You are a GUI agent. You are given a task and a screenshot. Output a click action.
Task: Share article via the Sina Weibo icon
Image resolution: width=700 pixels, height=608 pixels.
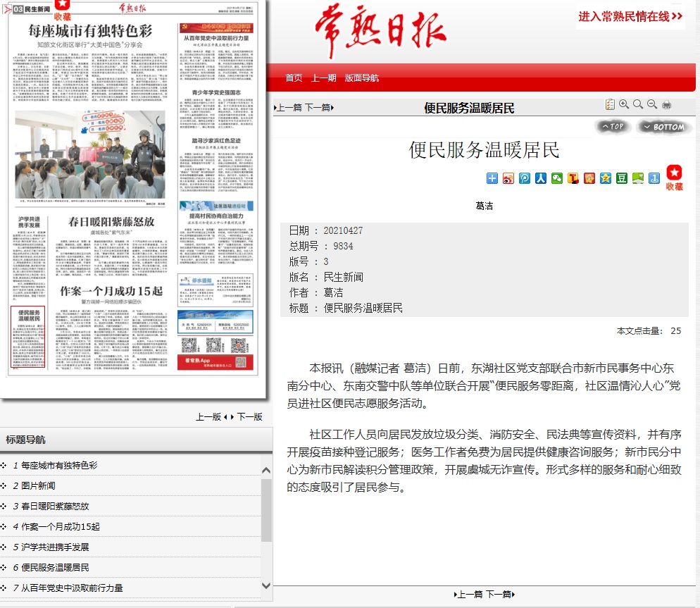[508, 178]
